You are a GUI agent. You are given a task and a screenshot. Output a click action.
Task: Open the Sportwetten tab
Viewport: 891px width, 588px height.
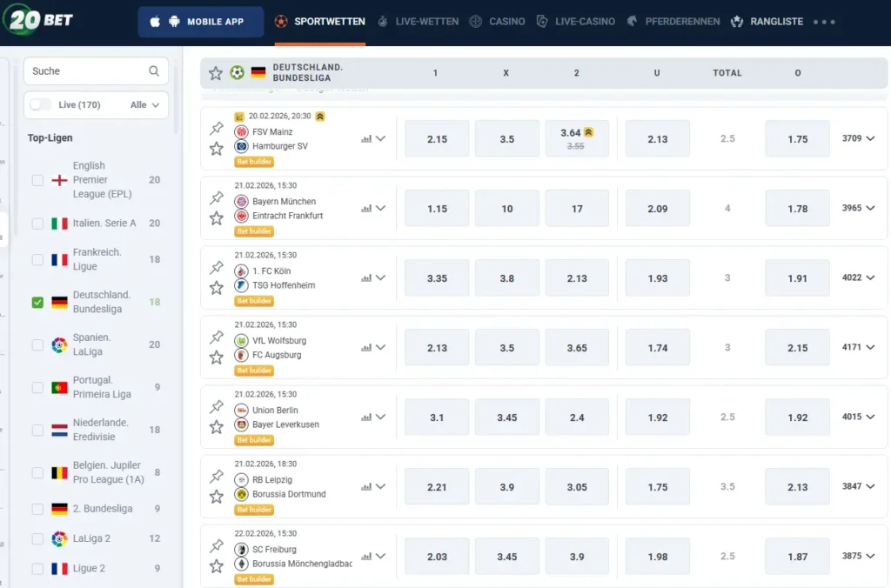pyautogui.click(x=320, y=22)
